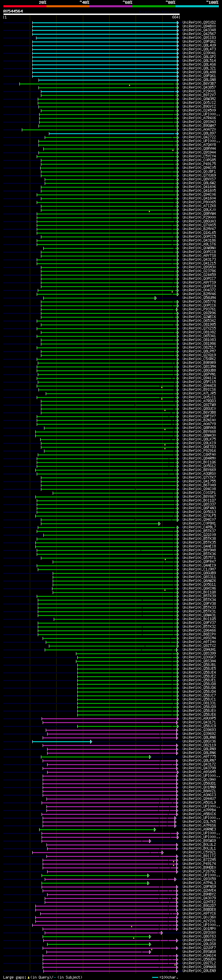Select the UniRef100_Q8LGN8 label
Screen dimensions: 222x980
(199, 80)
